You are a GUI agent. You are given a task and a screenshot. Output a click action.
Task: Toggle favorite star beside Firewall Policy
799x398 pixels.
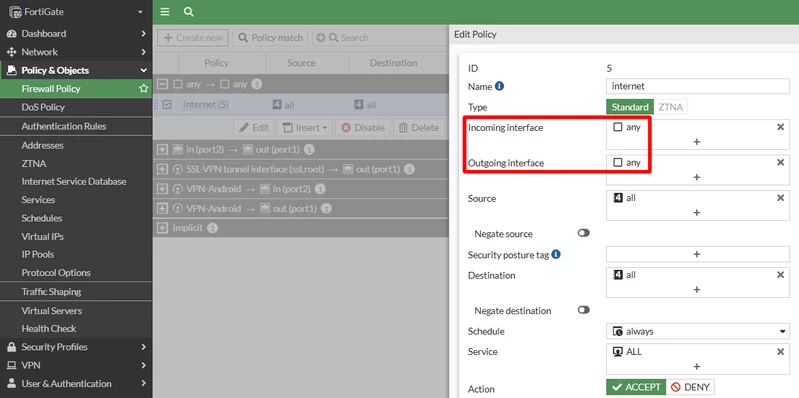pyautogui.click(x=143, y=89)
